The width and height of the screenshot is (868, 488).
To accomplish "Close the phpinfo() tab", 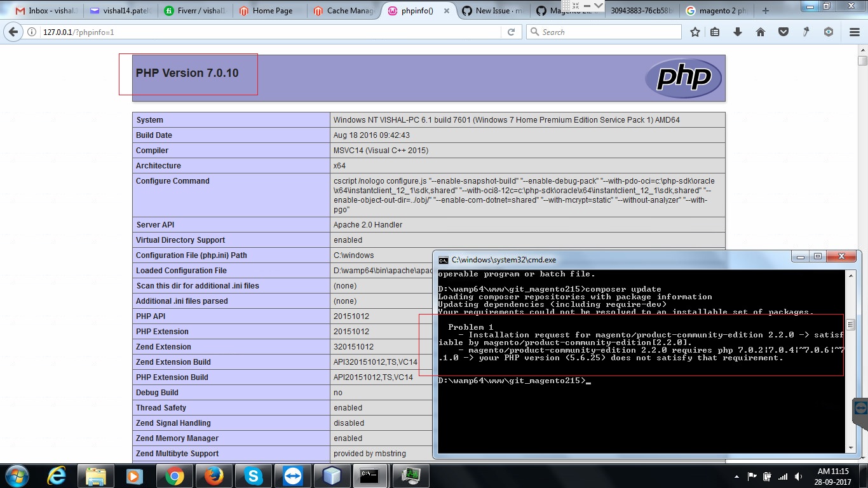I will (x=446, y=11).
